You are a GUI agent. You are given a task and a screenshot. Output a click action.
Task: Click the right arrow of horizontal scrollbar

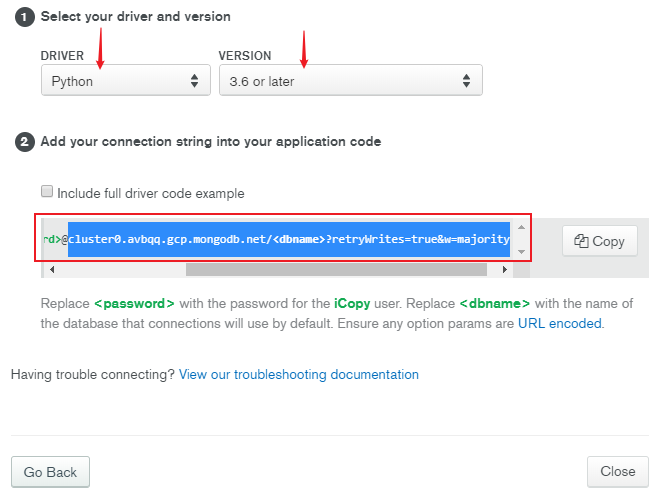point(505,269)
